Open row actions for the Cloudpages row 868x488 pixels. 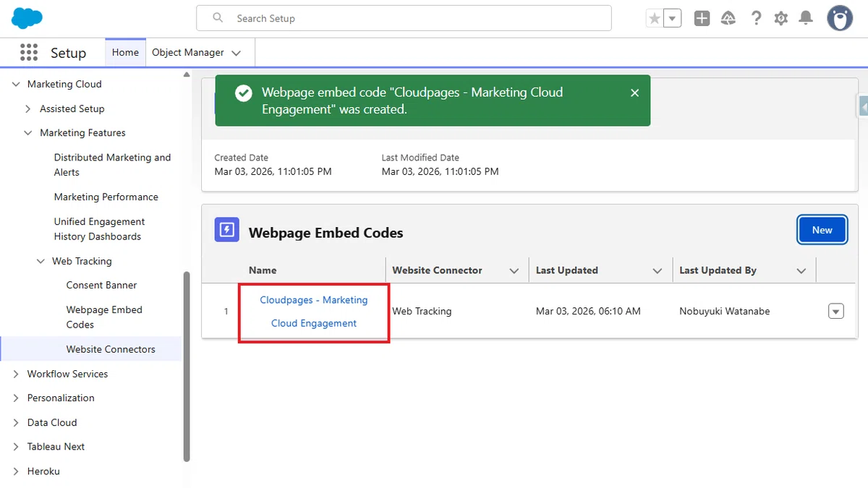pyautogui.click(x=835, y=312)
